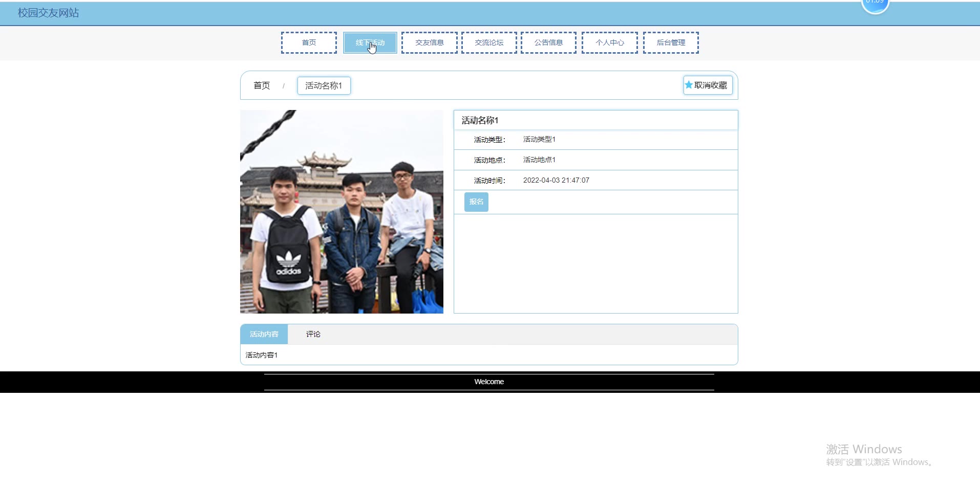Click the 首页 breadcrumb link
The width and height of the screenshot is (980, 488).
click(262, 85)
